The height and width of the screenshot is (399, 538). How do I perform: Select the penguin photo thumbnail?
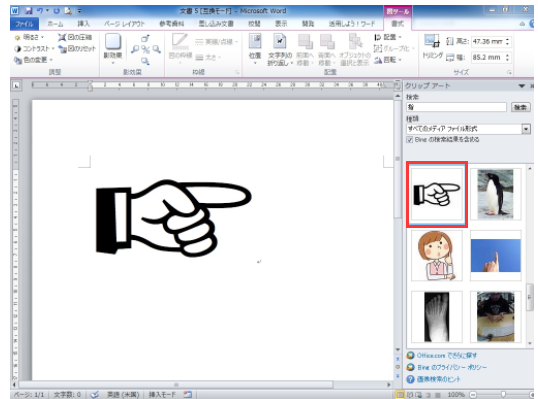coord(496,193)
